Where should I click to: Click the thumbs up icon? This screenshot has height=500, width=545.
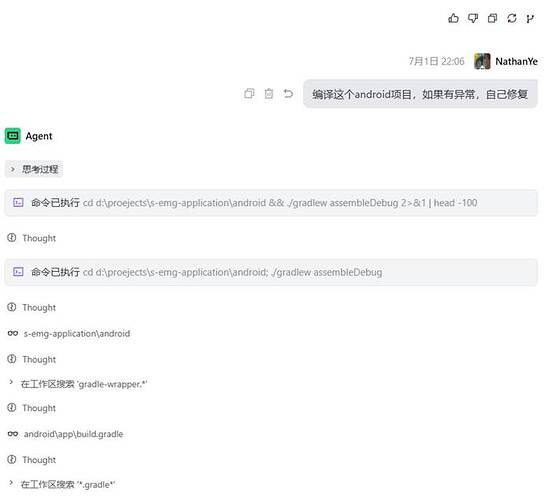453,18
